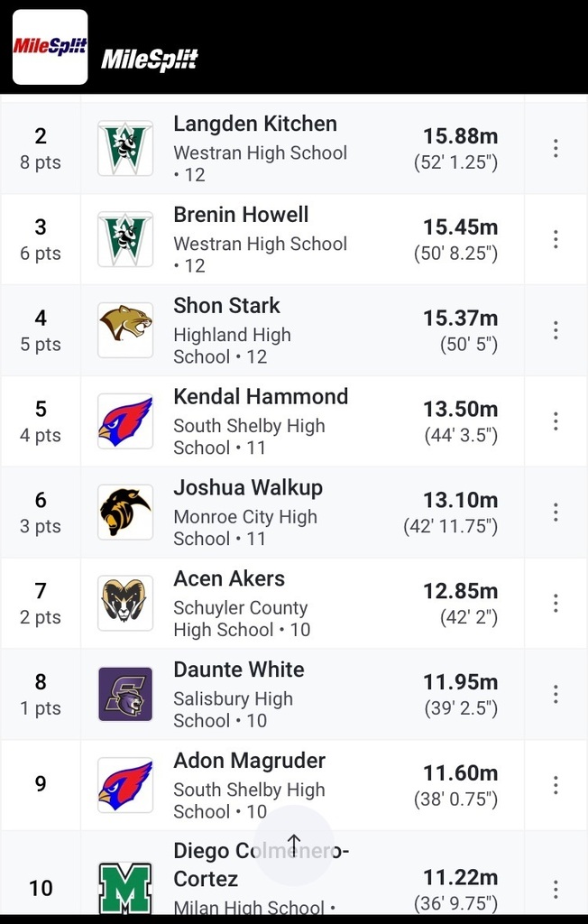Open options menu for Brenin Howell
Screen dimensions: 588x924
556,239
